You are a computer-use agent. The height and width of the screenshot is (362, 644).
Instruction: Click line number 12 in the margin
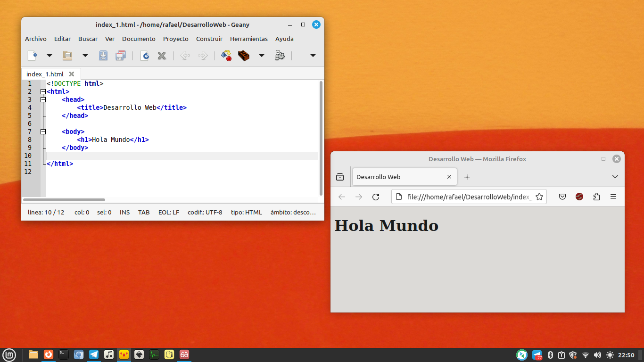coord(28,172)
